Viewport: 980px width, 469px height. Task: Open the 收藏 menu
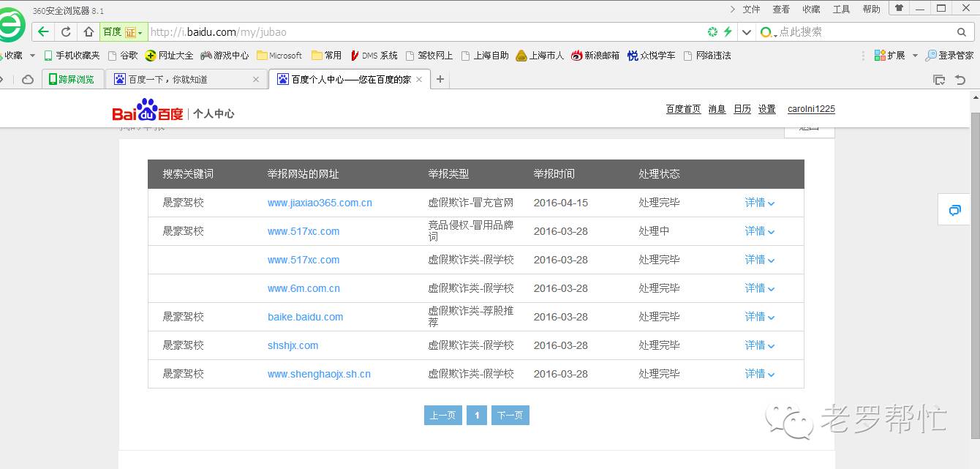(811, 9)
